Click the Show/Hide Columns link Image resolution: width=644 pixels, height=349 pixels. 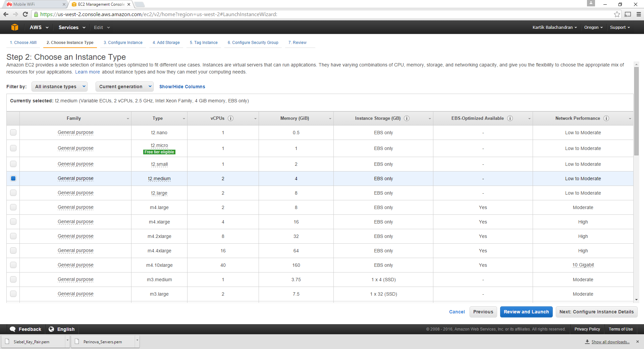click(x=182, y=87)
